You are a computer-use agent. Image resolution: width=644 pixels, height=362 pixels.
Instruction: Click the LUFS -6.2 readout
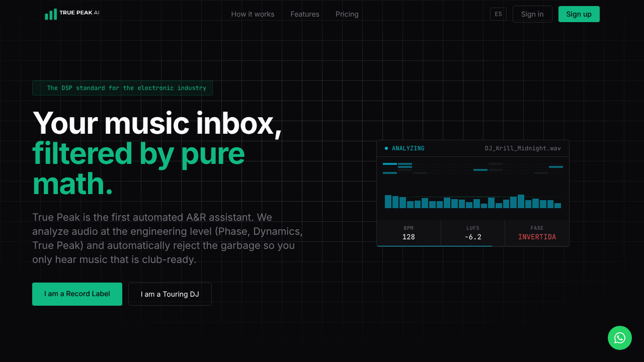tap(473, 233)
